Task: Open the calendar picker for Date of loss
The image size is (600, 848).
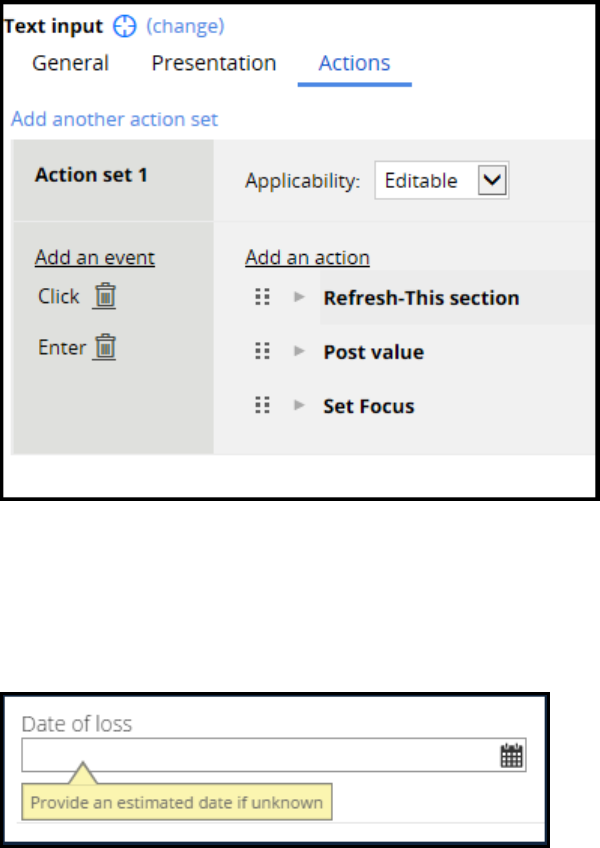Action: (512, 756)
